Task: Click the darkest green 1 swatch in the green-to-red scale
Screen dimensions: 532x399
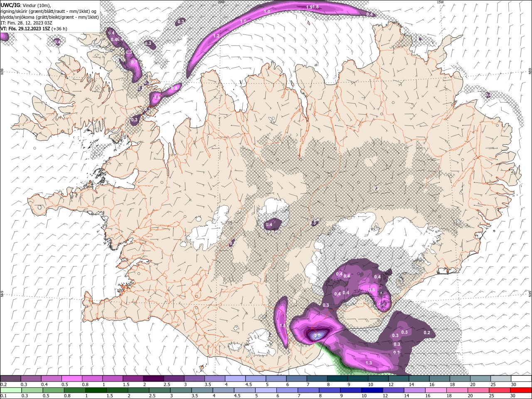Action: tap(96, 390)
